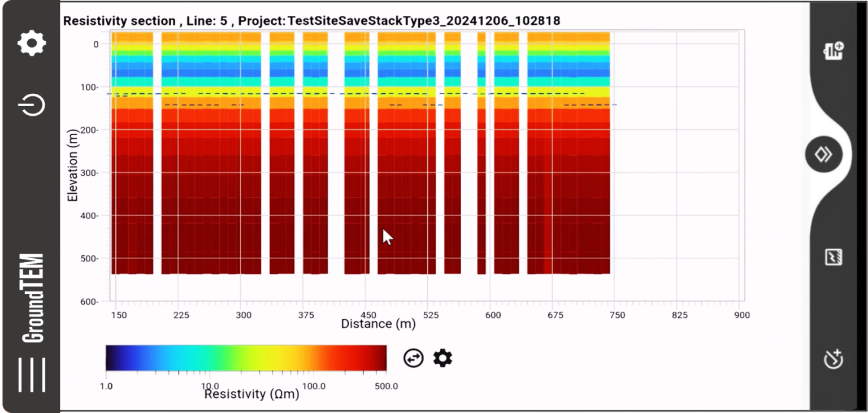The width and height of the screenshot is (868, 413).
Task: Expand additional plot options with swap icon
Action: pyautogui.click(x=413, y=358)
